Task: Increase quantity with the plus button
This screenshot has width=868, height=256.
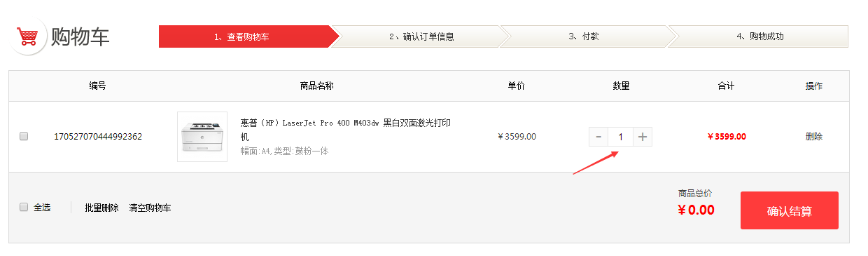Action: [x=643, y=137]
